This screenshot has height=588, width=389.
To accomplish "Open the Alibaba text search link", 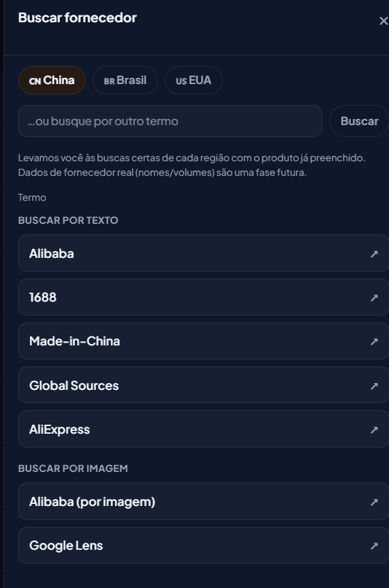I will point(203,253).
